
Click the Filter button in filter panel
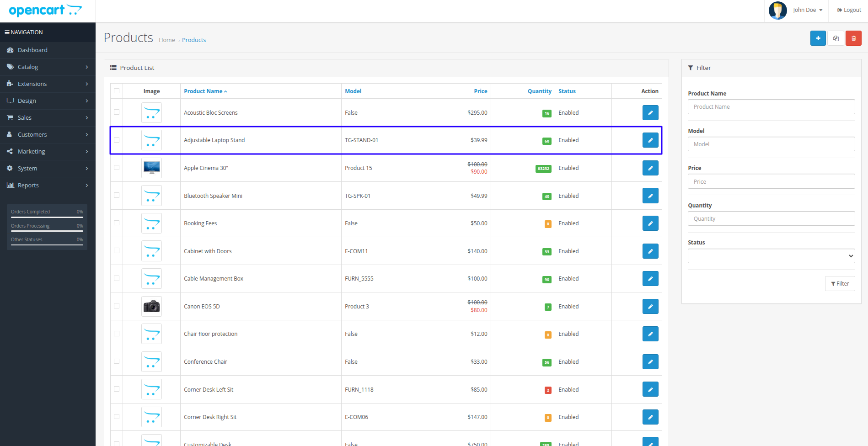tap(840, 284)
